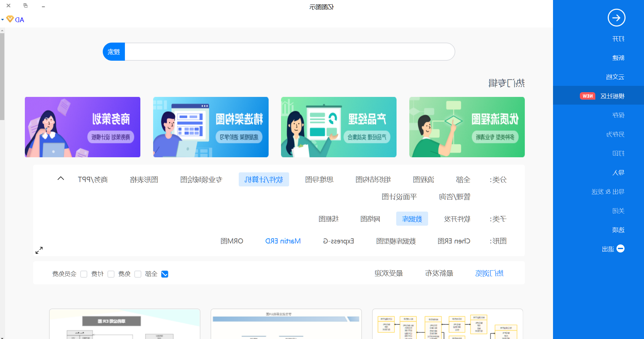
Task: Filter by Martin ERD shape type
Action: pos(283,241)
